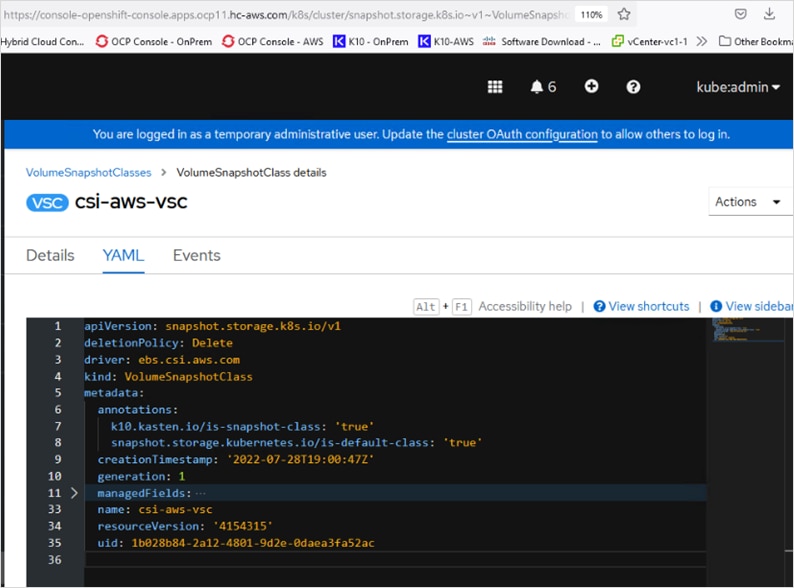794x588 pixels.
Task: Click the csi-aws-vsc page heading
Action: click(x=131, y=202)
